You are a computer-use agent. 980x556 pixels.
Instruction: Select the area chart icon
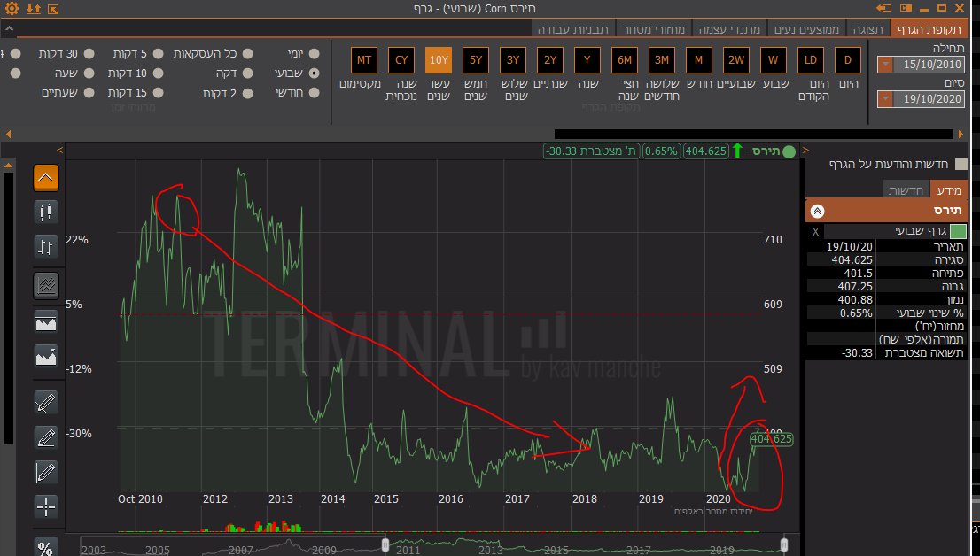[45, 322]
